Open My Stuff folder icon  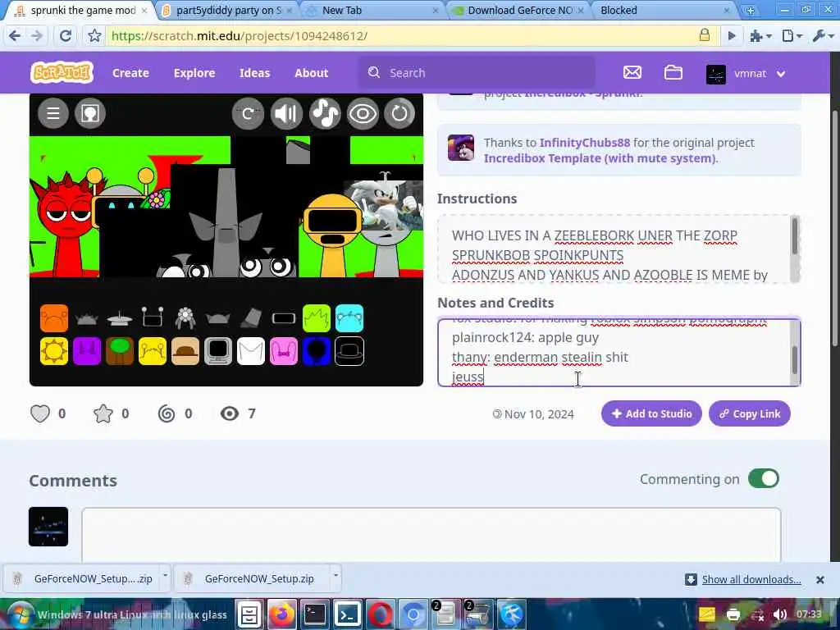673,72
